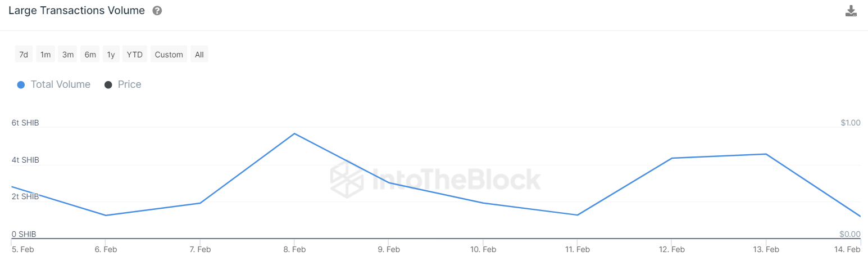
Task: Show All historical data
Action: [199, 55]
